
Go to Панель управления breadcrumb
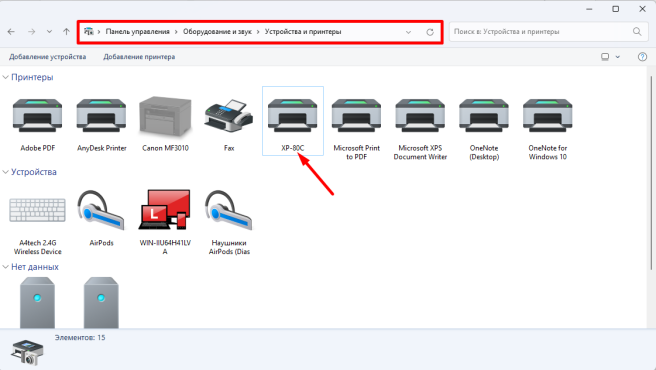[138, 32]
